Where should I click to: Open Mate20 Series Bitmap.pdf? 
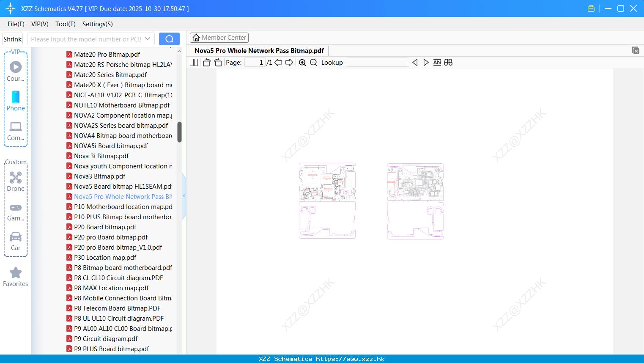tap(107, 74)
